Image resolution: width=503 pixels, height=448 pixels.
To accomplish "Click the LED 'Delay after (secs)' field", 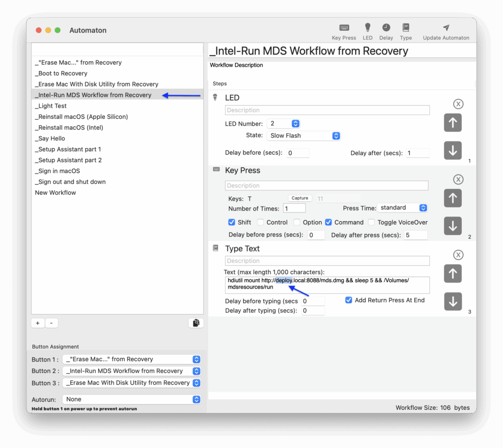I will [418, 153].
